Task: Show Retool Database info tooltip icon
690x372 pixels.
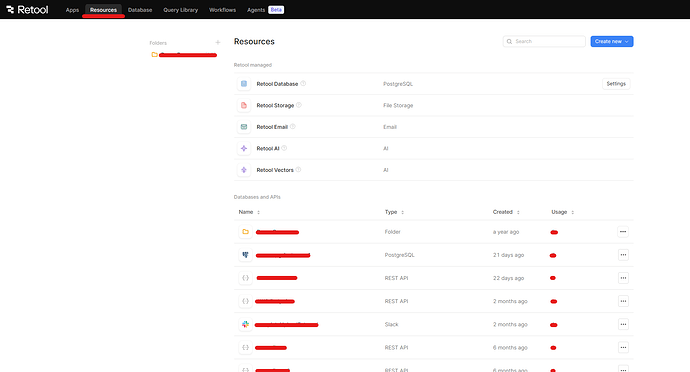Action: [x=303, y=83]
